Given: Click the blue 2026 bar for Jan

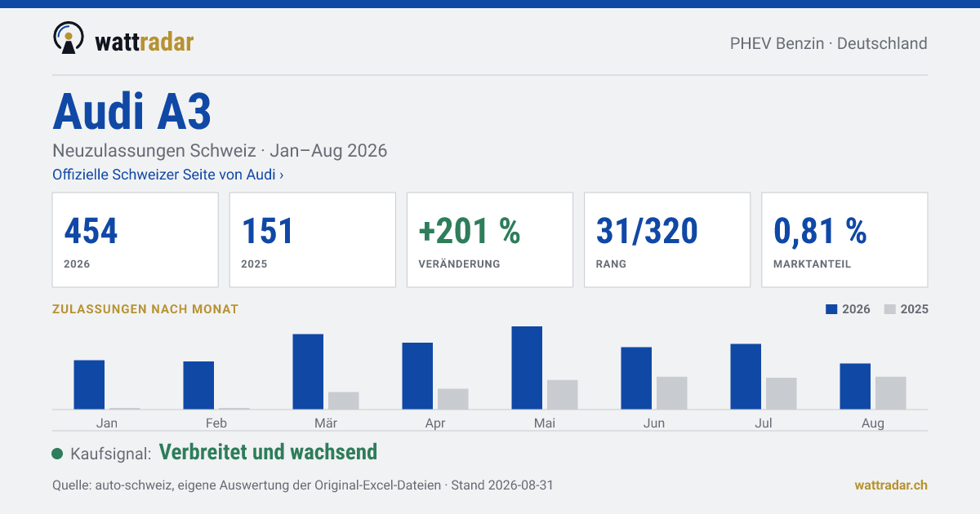Looking at the screenshot, I should pos(89,384).
